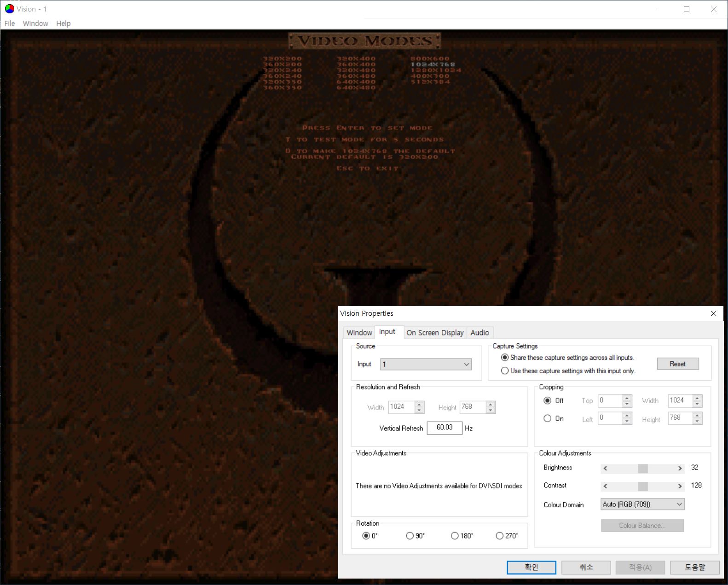Click the Cropping Left input field

click(x=610, y=418)
